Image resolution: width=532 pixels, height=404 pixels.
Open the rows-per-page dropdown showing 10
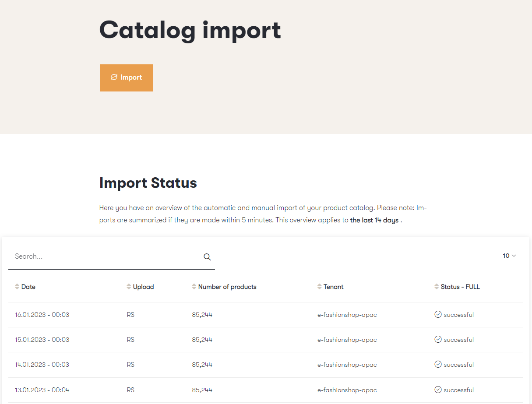point(509,256)
